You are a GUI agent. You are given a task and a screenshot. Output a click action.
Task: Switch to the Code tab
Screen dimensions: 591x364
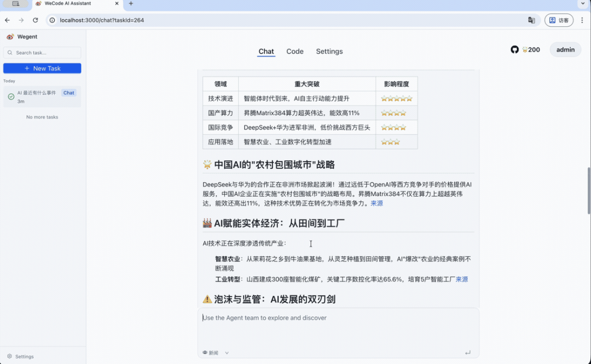(x=295, y=51)
